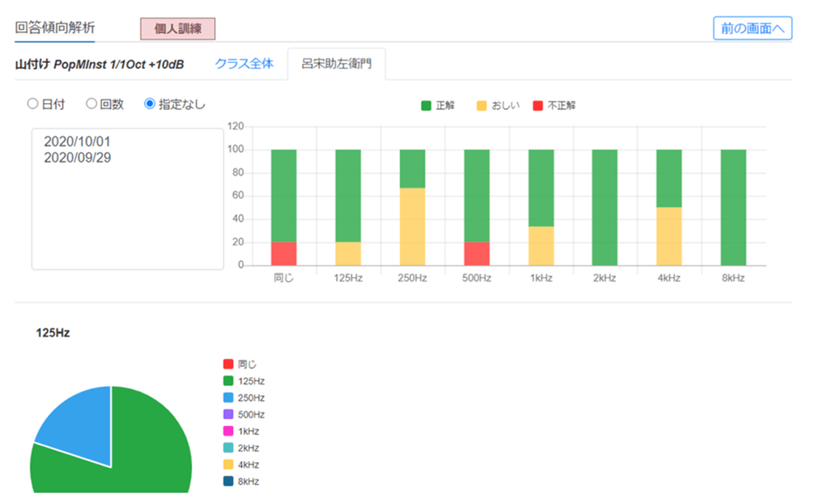Click the green 125Hz color swatch
821x504 pixels.
(229, 381)
